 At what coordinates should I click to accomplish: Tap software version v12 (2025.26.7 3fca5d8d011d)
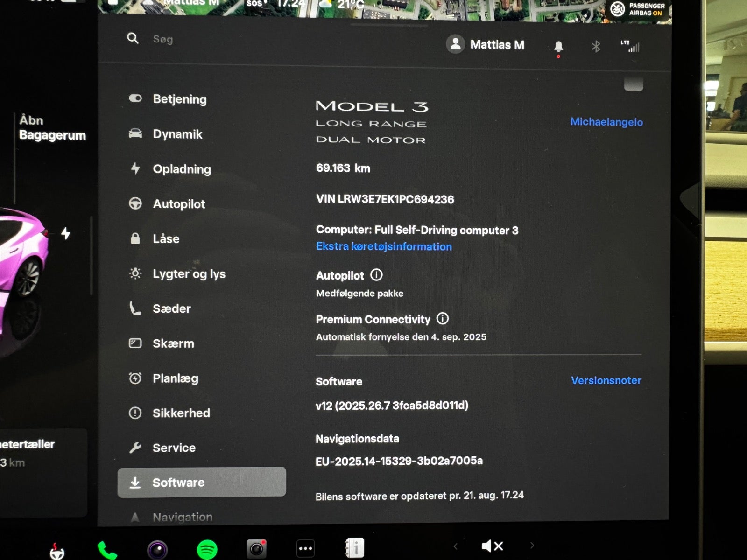coord(392,405)
